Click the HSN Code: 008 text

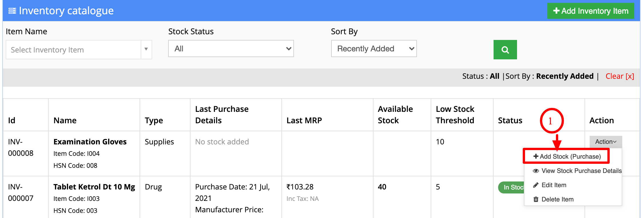pyautogui.click(x=75, y=165)
